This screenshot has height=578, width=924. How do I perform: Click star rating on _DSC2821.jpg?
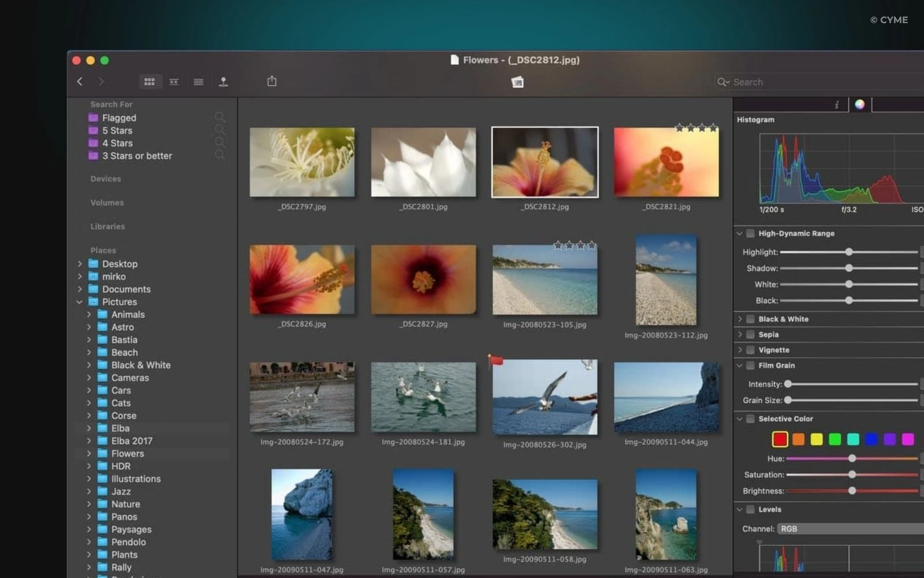click(696, 128)
